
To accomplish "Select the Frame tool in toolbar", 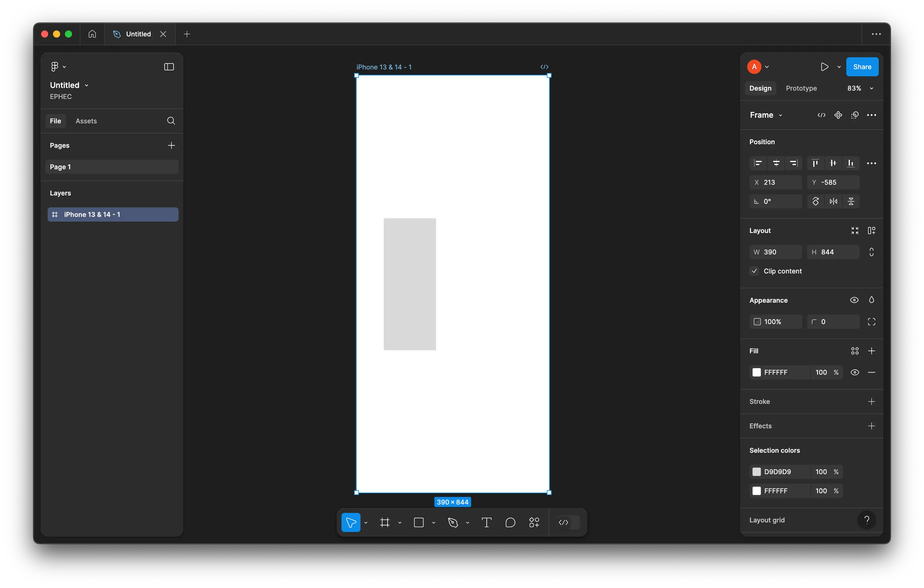I will tap(385, 523).
